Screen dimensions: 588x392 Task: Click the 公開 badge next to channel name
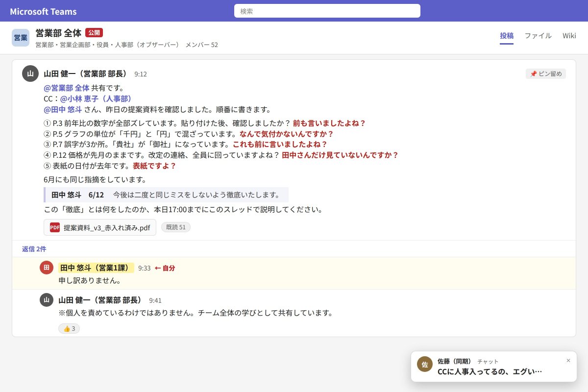click(94, 33)
